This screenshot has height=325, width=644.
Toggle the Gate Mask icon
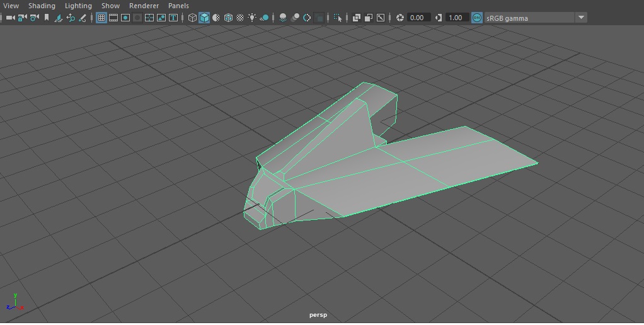137,18
